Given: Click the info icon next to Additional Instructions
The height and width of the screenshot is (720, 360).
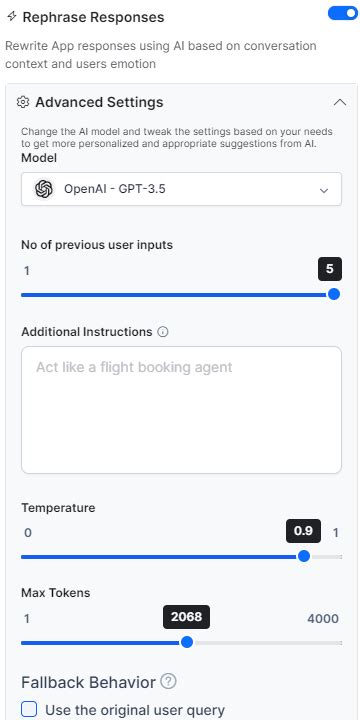Looking at the screenshot, I should point(163,332).
